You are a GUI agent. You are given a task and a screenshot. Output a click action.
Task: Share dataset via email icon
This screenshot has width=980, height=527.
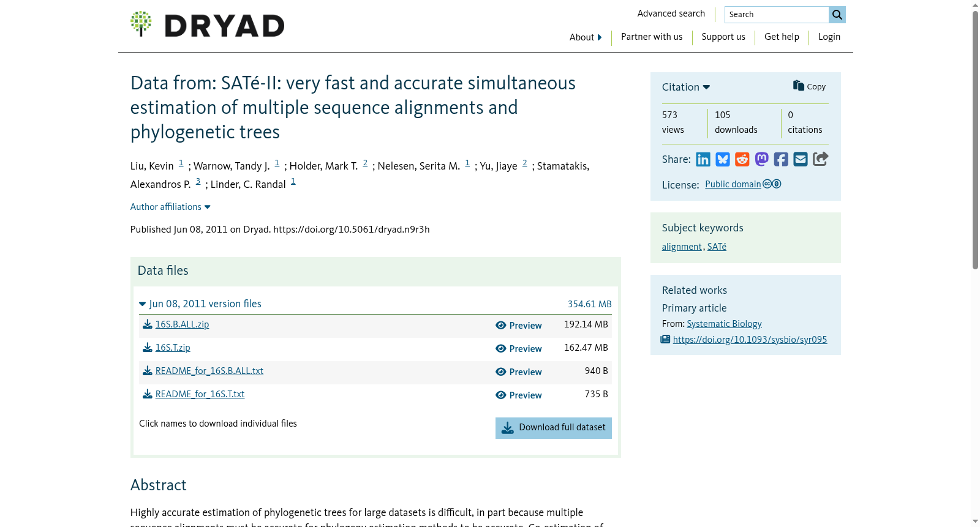click(801, 160)
